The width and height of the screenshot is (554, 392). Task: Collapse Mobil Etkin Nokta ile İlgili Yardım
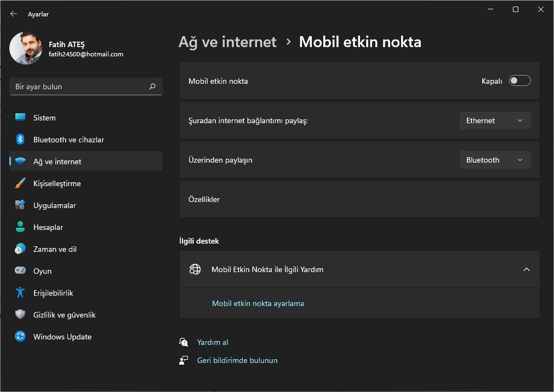pyautogui.click(x=526, y=269)
